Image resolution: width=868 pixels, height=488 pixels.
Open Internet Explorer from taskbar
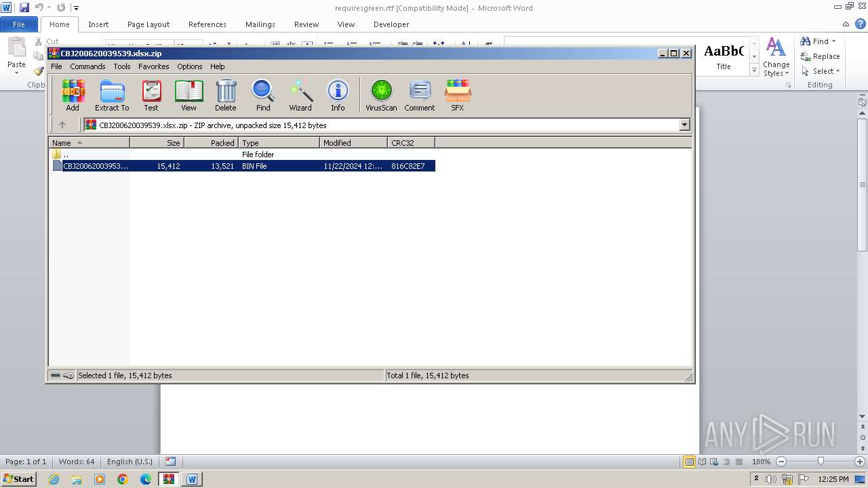54,479
